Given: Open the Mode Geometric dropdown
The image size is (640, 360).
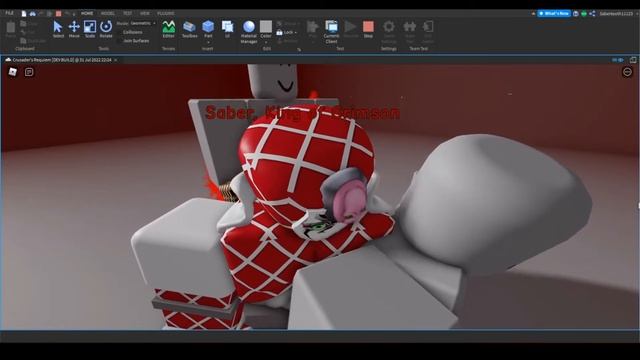Looking at the screenshot, I should (x=136, y=23).
